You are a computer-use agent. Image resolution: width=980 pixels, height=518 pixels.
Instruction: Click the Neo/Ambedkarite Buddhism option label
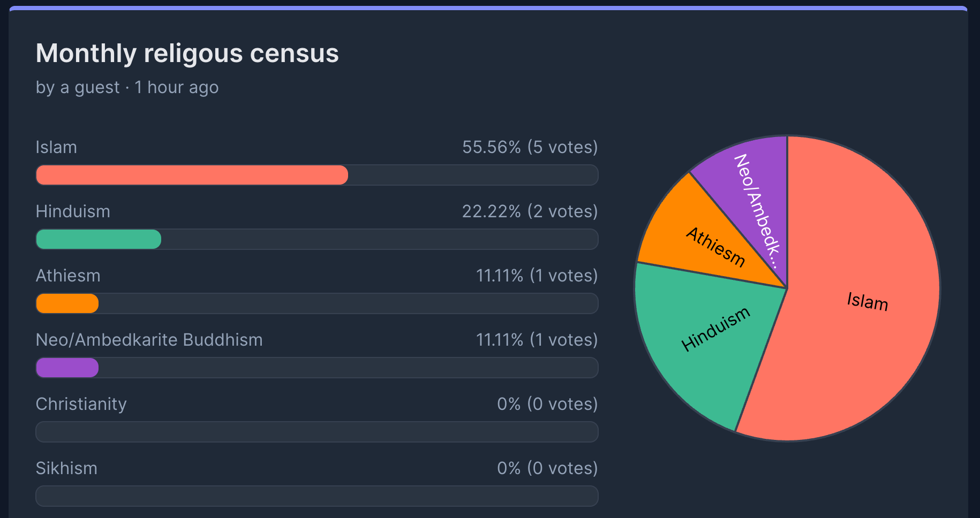[x=149, y=340]
